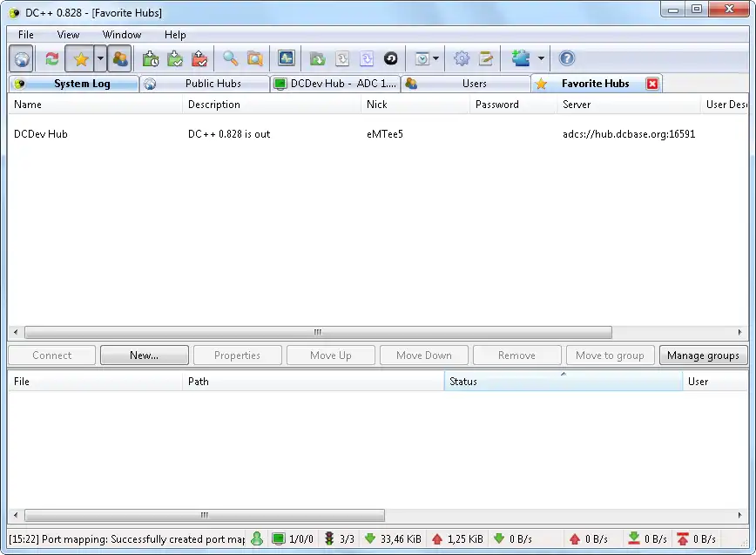This screenshot has width=756, height=555.
Task: Sort transfers by the Path column header
Action: (x=313, y=382)
